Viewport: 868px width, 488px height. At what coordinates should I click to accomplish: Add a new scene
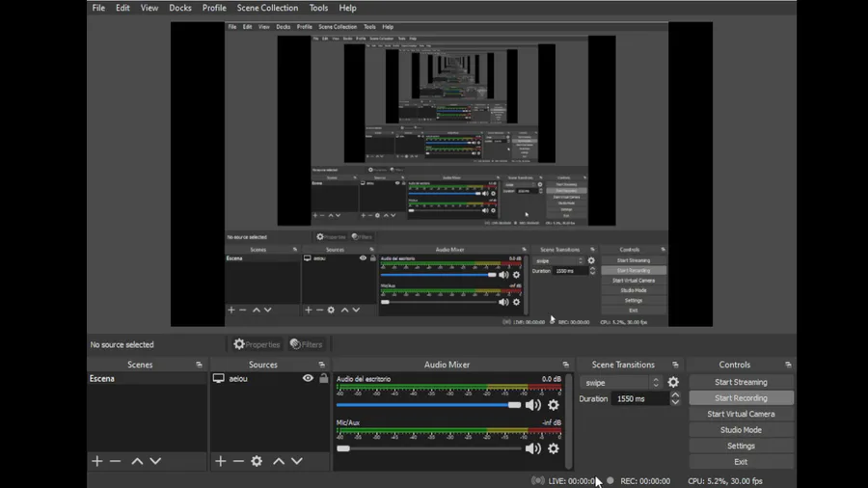96,461
